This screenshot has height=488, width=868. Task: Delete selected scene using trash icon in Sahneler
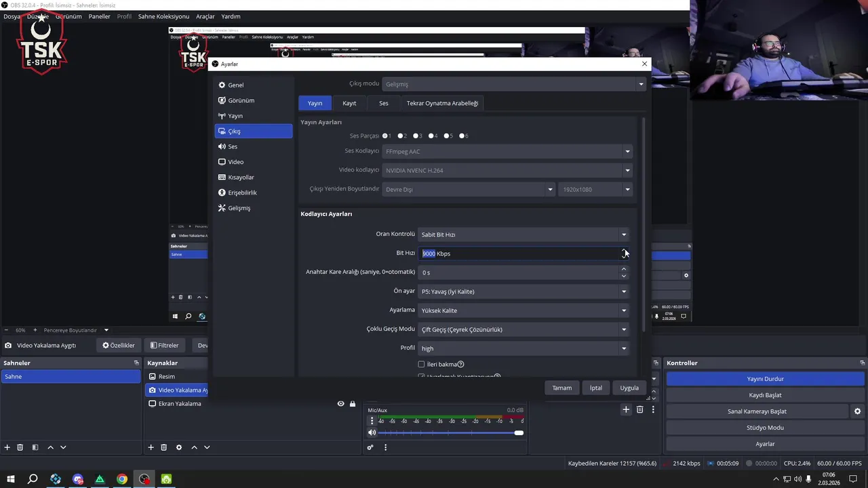pos(20,447)
